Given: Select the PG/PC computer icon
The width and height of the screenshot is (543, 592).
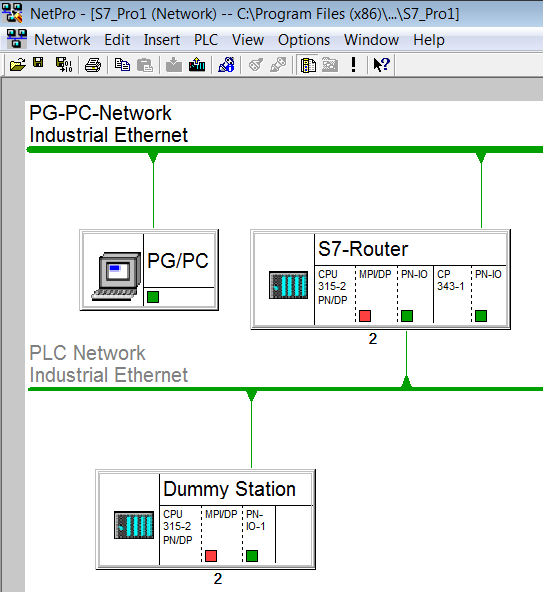Looking at the screenshot, I should click(117, 276).
